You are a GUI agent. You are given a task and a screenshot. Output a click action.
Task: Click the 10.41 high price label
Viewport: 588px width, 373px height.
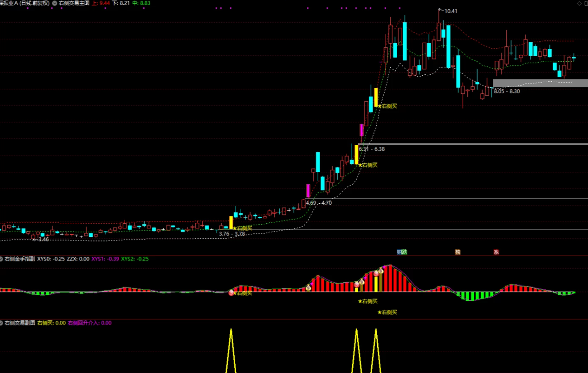tap(451, 11)
